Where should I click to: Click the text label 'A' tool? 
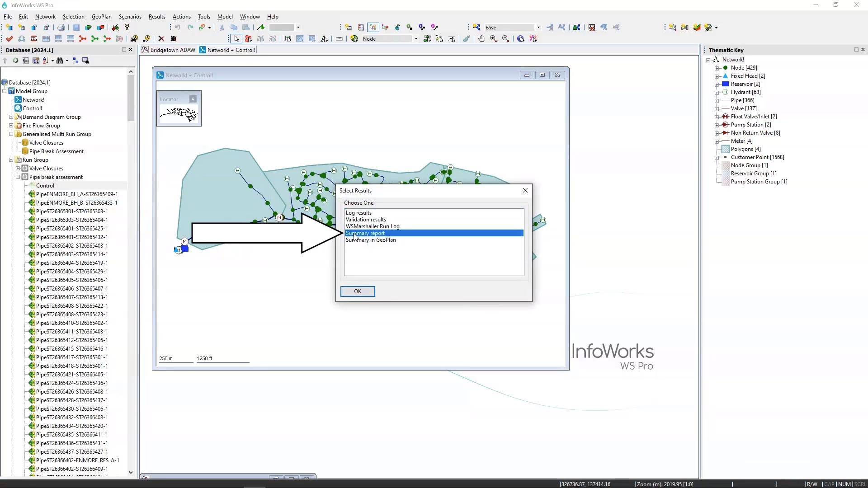[324, 39]
